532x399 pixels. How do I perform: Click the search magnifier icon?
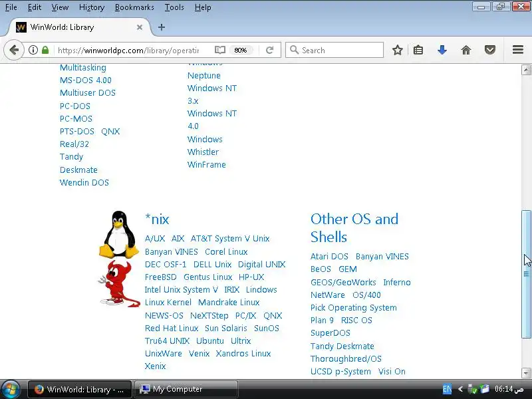click(294, 51)
